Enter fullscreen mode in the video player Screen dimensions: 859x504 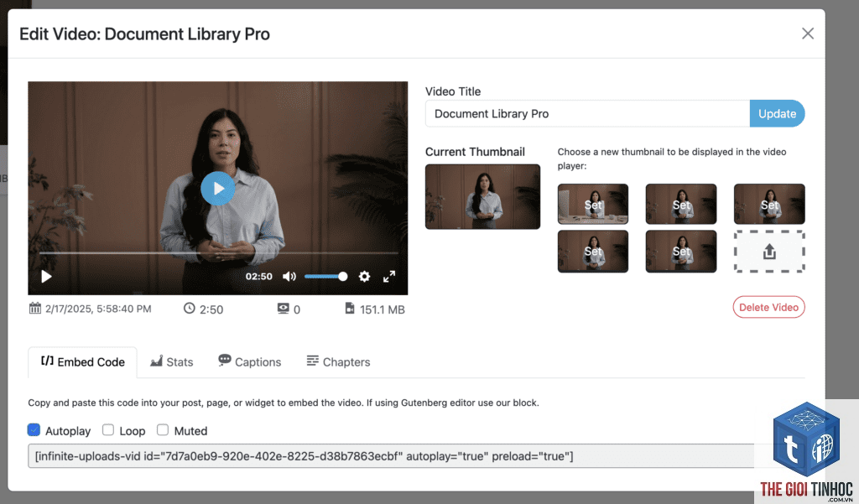point(389,277)
